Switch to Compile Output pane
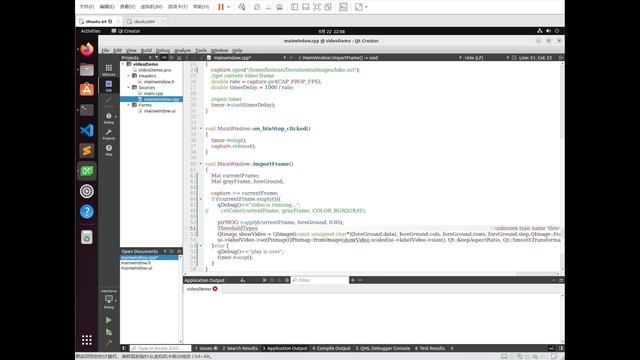 click(x=331, y=348)
